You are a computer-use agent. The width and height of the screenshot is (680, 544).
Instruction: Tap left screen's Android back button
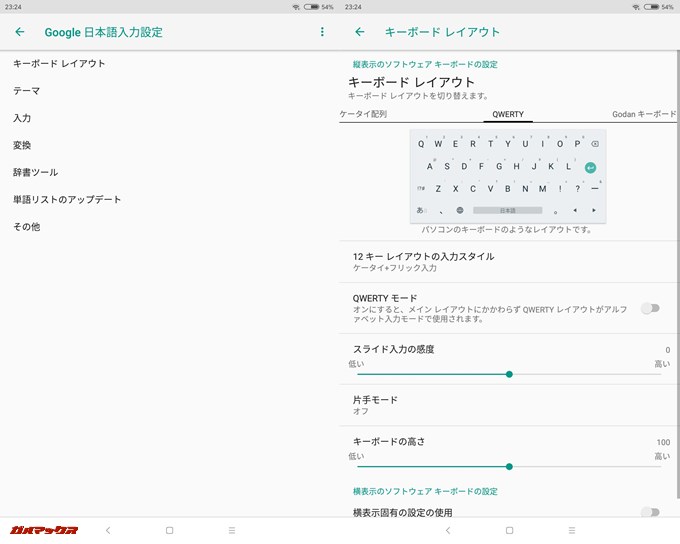click(x=108, y=530)
